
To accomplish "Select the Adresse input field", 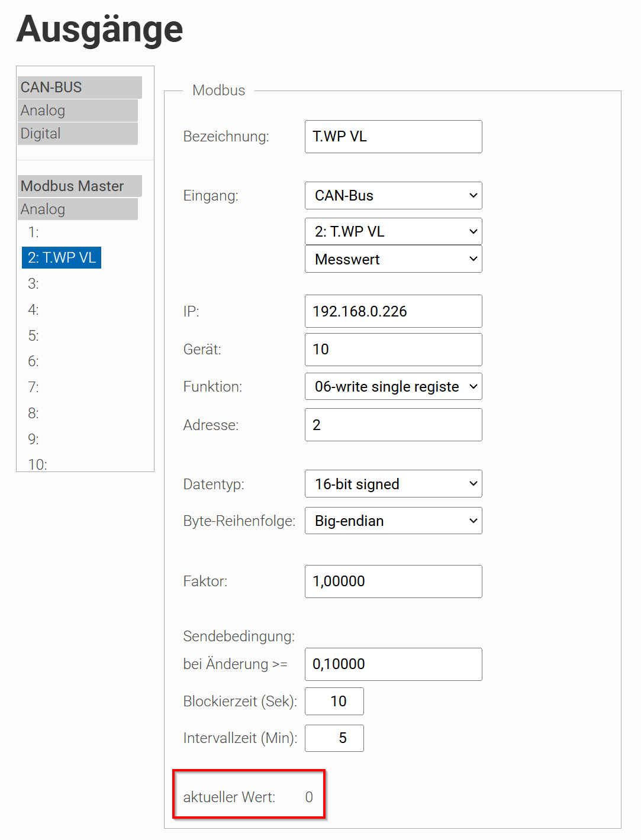I will [x=393, y=425].
